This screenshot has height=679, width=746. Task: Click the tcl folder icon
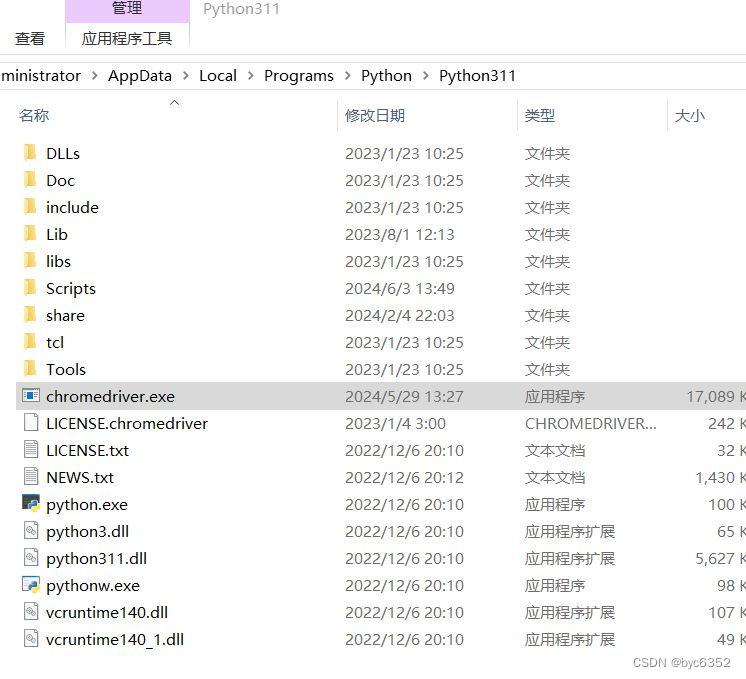click(30, 342)
